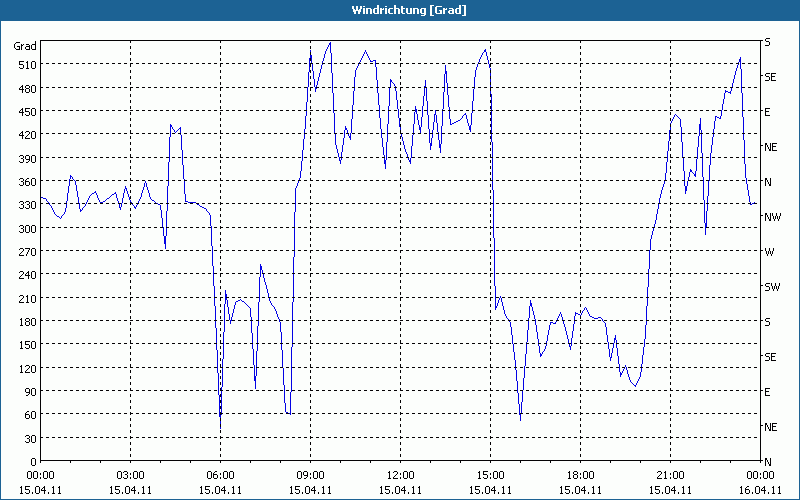Select the 150 value on the degree axis
The height and width of the screenshot is (500, 800).
tap(28, 345)
